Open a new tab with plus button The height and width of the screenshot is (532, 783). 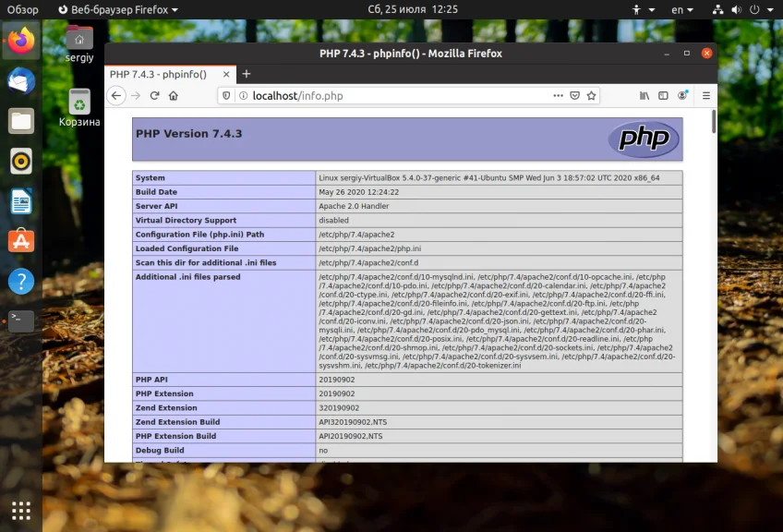click(247, 74)
